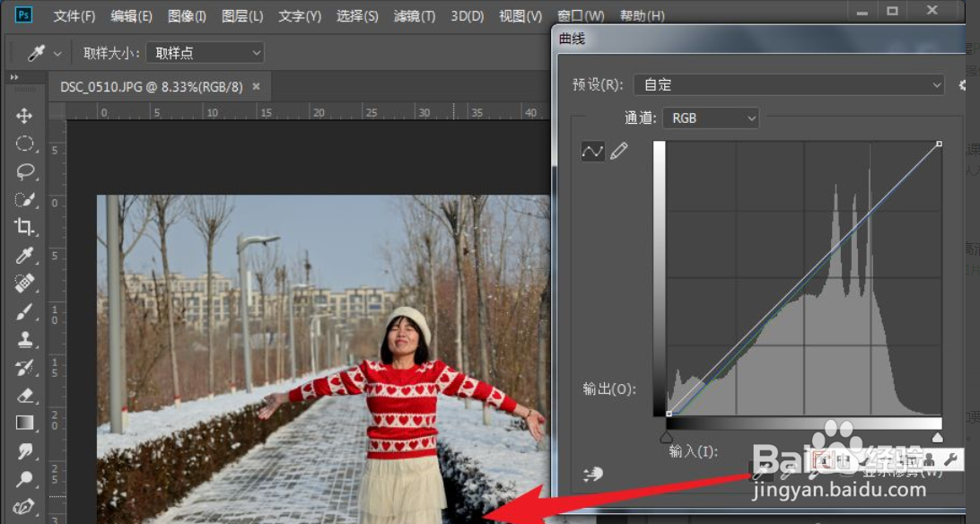
Task: Select the Smudge tool
Action: pos(24,451)
